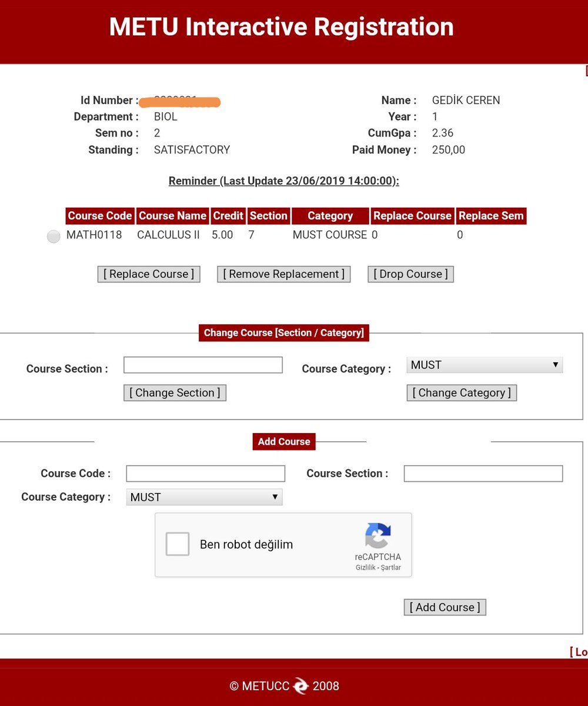
Task: Click the METU Interactive Registration title
Action: (282, 27)
